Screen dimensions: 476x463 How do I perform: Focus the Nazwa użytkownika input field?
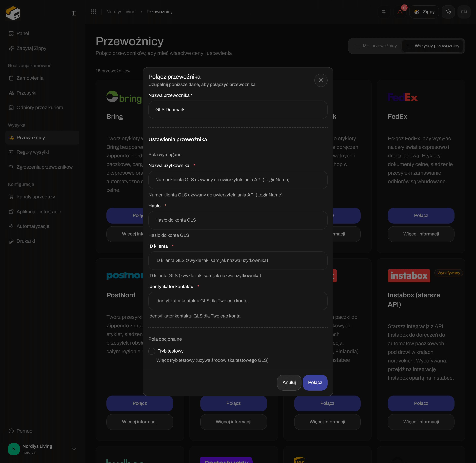click(x=238, y=180)
